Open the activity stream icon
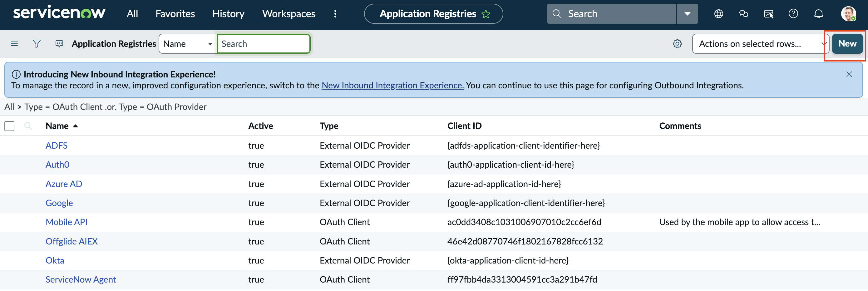The image size is (868, 291). tap(59, 44)
